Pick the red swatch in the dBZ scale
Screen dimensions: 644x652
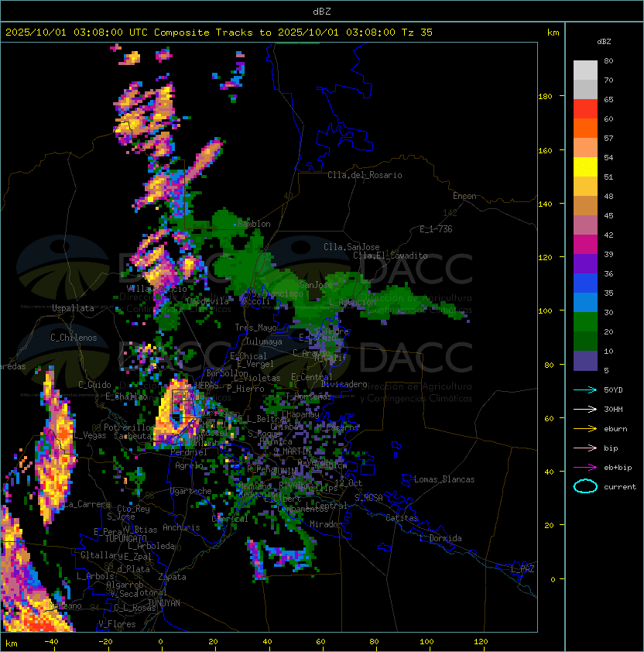click(x=585, y=109)
